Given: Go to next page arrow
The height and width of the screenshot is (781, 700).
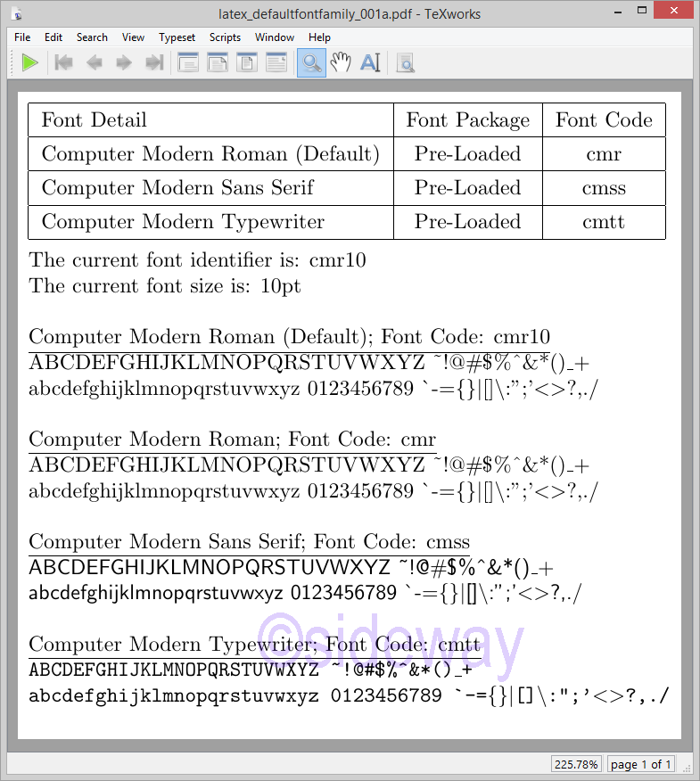Looking at the screenshot, I should tap(124, 63).
